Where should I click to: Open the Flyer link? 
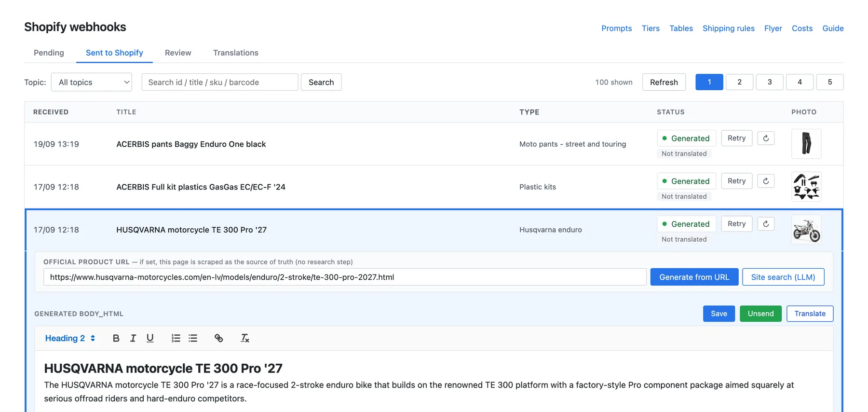(x=773, y=28)
